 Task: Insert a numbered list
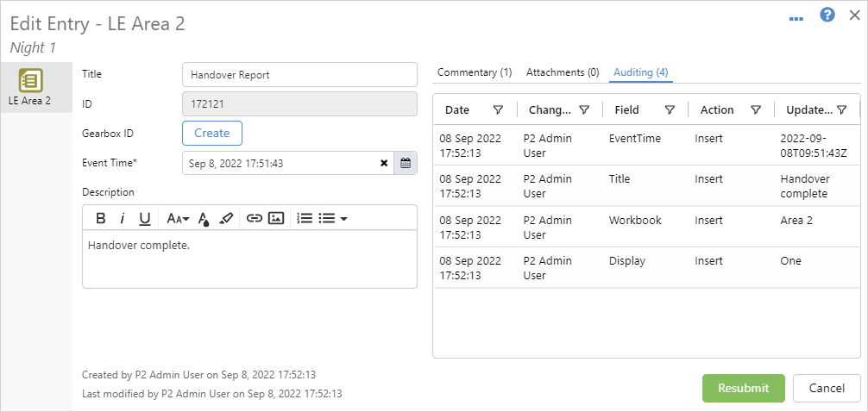tap(304, 219)
